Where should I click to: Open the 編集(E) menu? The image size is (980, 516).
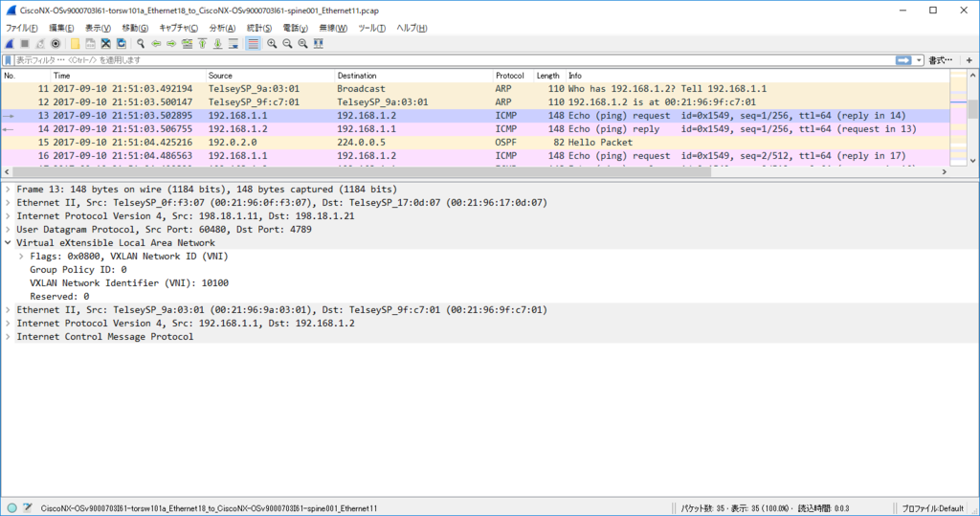(61, 28)
